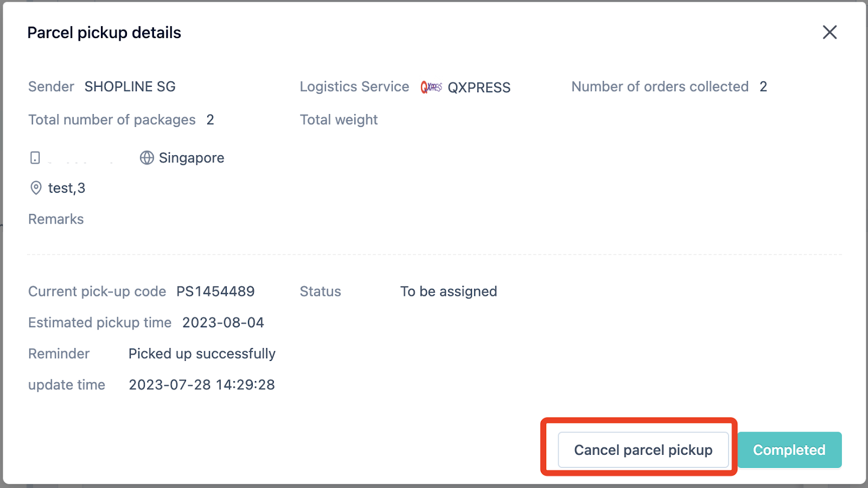This screenshot has height=488, width=868.
Task: Click the globe icon next to Singapore
Action: click(147, 158)
